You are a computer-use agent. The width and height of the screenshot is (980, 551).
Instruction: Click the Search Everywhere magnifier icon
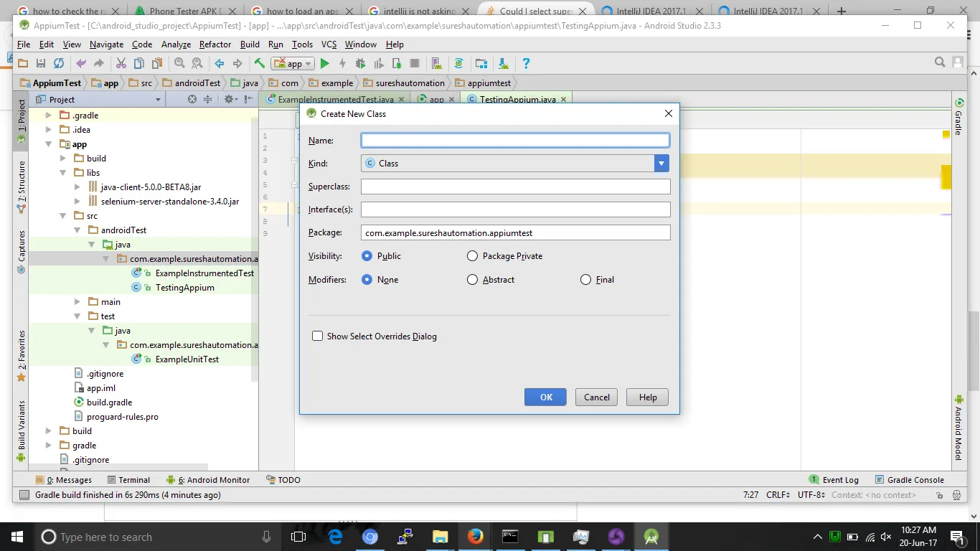coord(940,63)
